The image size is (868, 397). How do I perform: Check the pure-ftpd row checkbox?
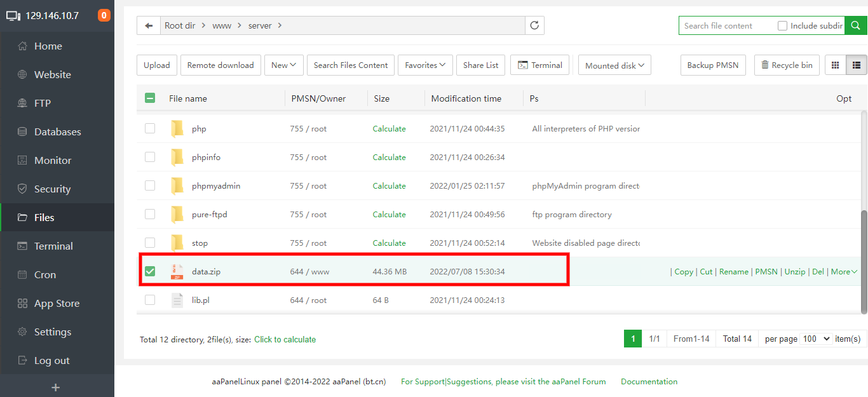150,214
